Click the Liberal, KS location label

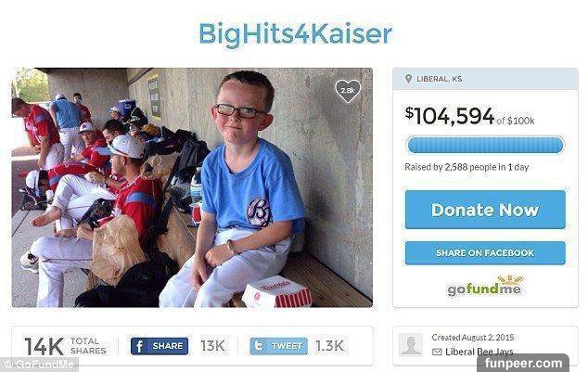[439, 79]
